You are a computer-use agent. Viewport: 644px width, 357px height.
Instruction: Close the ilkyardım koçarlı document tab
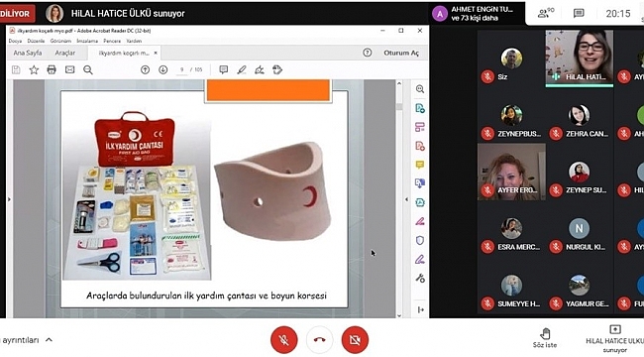pos(156,53)
